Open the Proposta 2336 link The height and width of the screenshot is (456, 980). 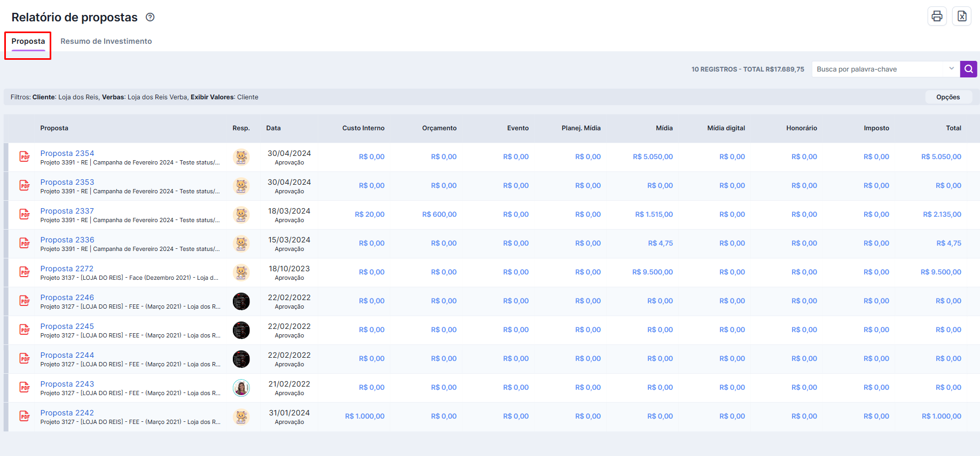67,240
